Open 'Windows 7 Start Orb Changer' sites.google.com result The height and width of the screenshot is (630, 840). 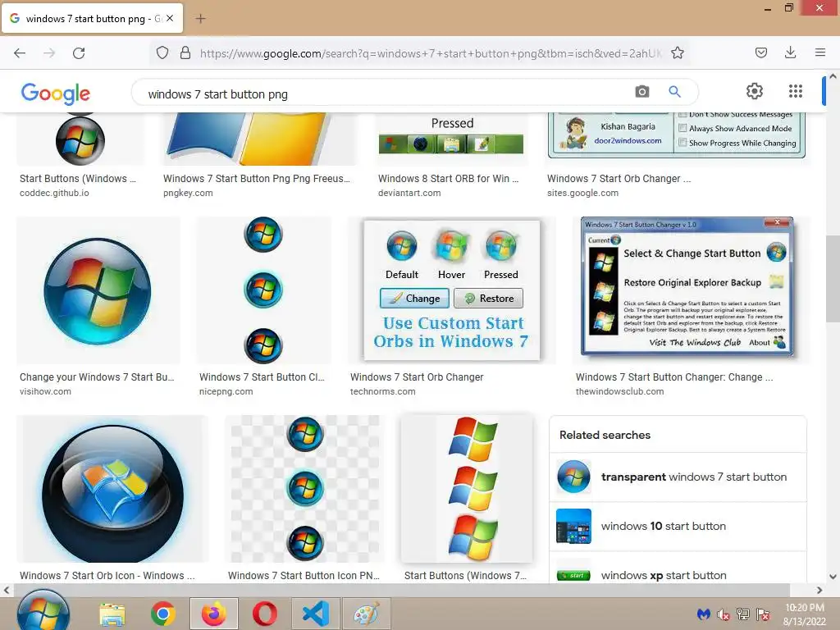(x=619, y=179)
